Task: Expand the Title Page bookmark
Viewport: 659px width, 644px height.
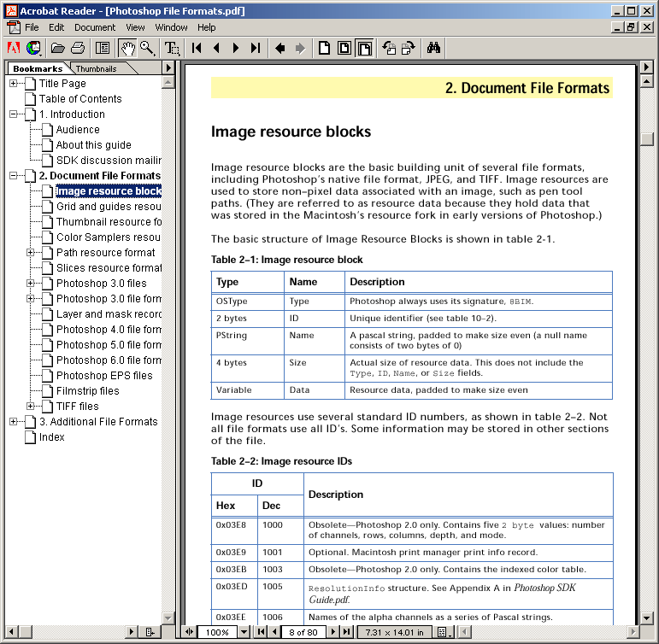Action: [x=14, y=84]
